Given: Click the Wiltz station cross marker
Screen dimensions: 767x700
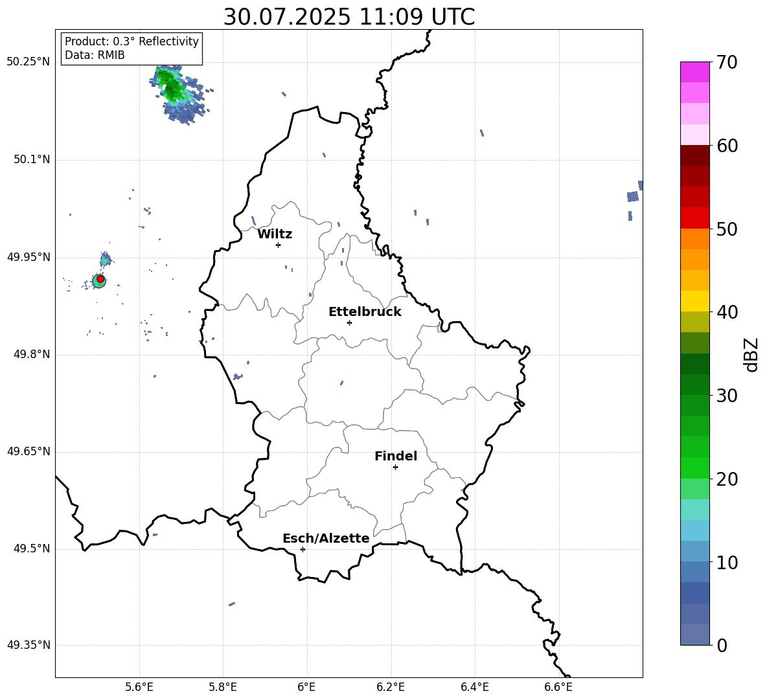Looking at the screenshot, I should (x=278, y=245).
